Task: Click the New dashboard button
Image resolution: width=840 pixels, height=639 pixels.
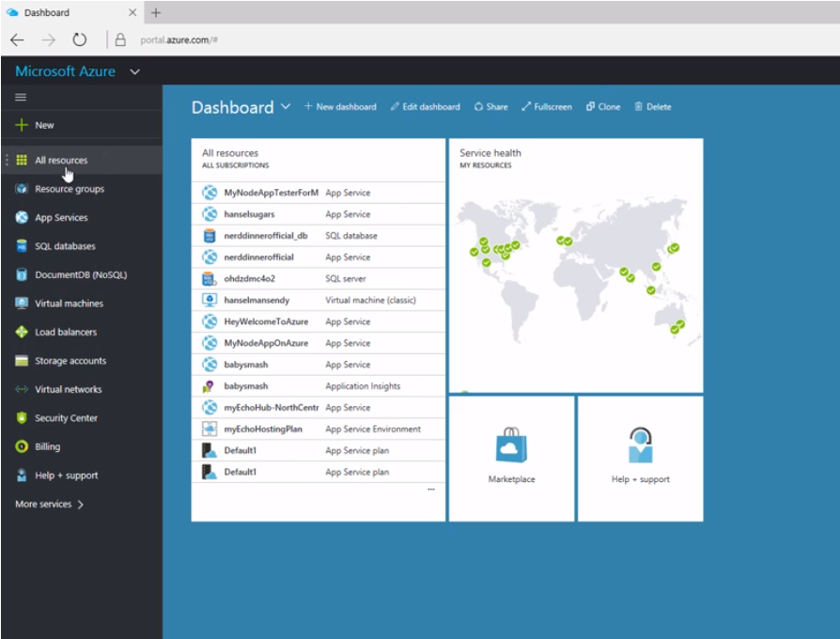Action: 340,106
